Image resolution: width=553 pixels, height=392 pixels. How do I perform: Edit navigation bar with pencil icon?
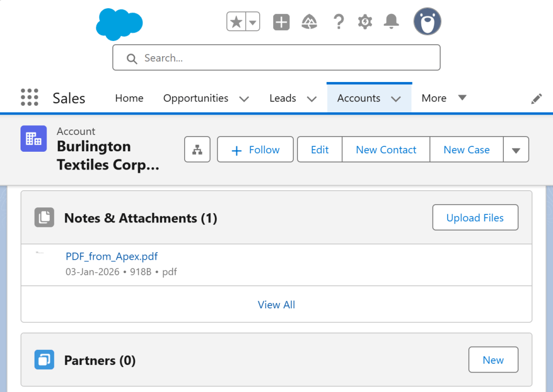pyautogui.click(x=536, y=98)
